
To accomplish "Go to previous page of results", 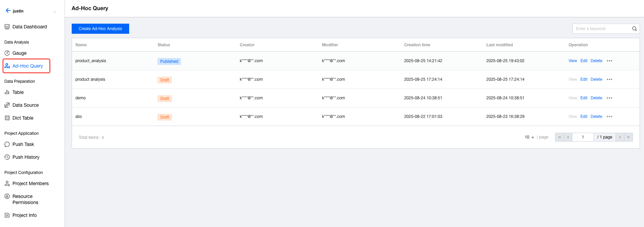I will coord(568,137).
